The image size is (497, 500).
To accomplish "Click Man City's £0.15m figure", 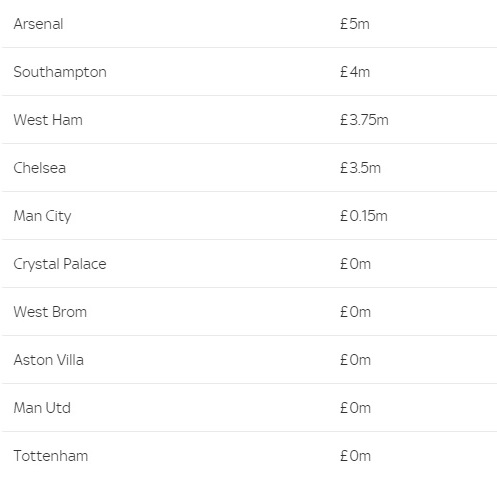I will 364,216.
